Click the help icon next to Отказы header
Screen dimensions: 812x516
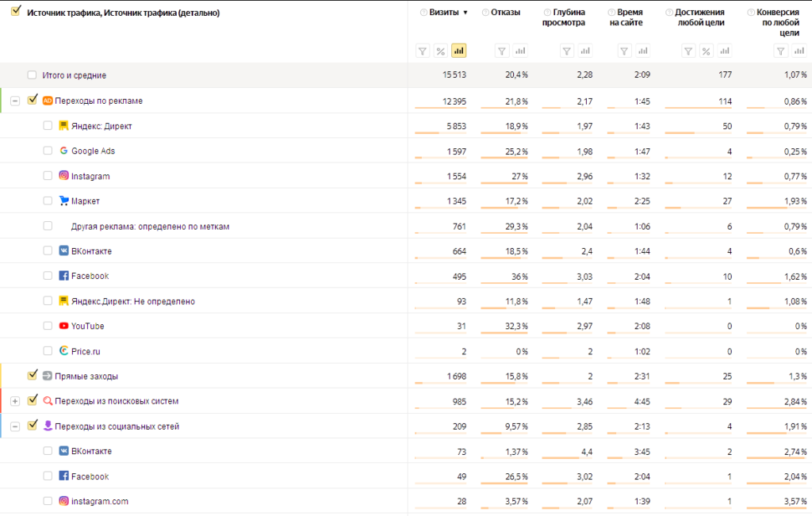(485, 13)
